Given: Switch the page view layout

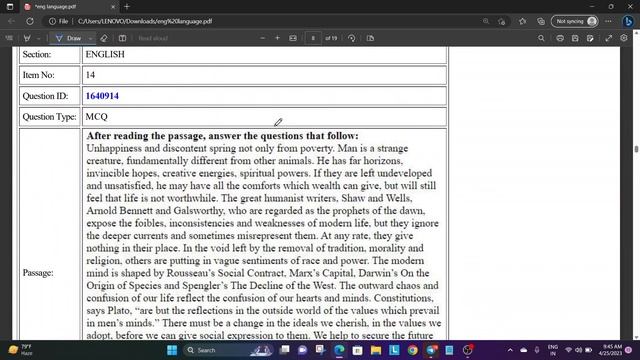Looking at the screenshot, I should 122,38.
